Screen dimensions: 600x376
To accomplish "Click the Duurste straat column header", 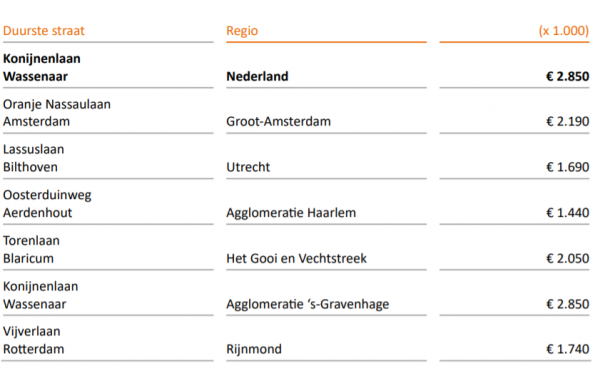I will [x=44, y=31].
